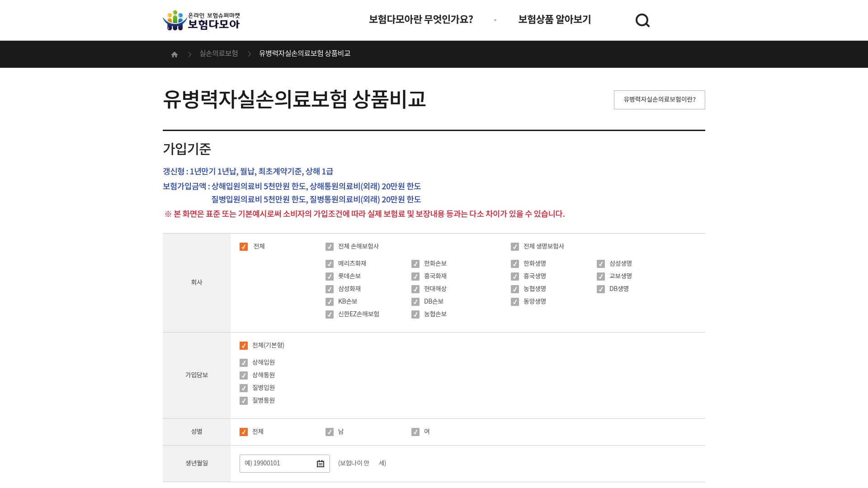Uncheck the 질병통원 coverage option

tap(243, 400)
